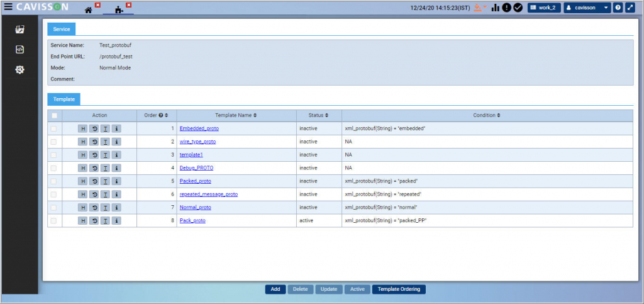Open the first sidebar icon with pencil
Image resolution: width=644 pixels, height=304 pixels.
pos(19,29)
